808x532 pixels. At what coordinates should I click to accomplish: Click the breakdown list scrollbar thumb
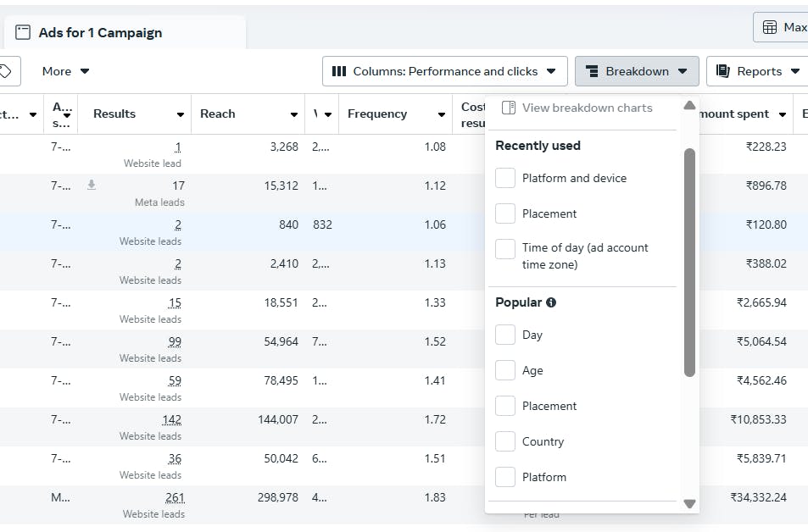689,263
